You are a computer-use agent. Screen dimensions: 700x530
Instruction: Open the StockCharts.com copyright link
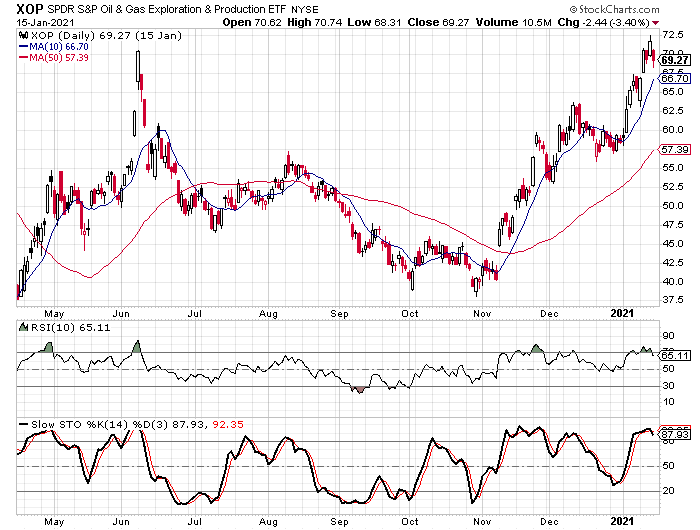coord(614,9)
